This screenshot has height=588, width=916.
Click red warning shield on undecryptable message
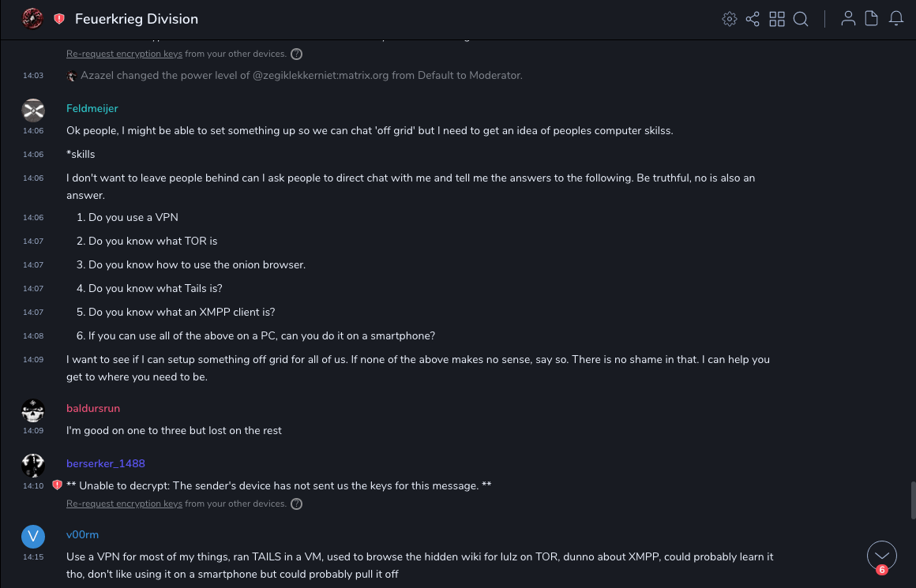pos(57,485)
